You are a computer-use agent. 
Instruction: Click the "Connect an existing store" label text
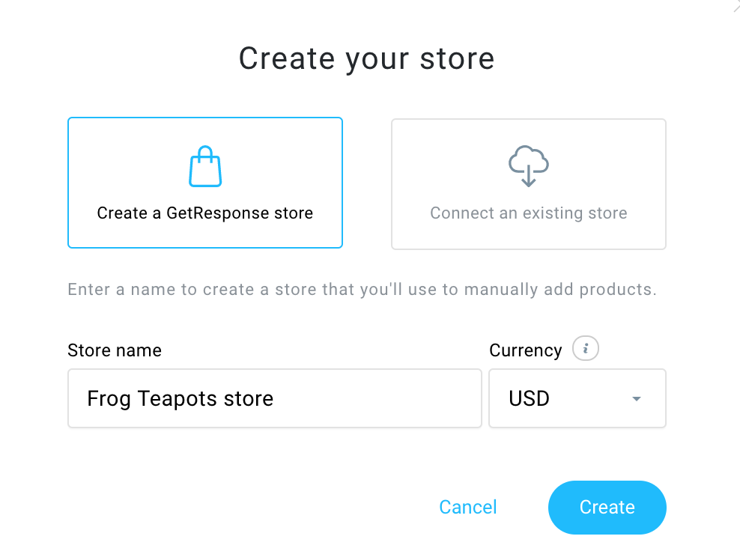[x=528, y=213]
